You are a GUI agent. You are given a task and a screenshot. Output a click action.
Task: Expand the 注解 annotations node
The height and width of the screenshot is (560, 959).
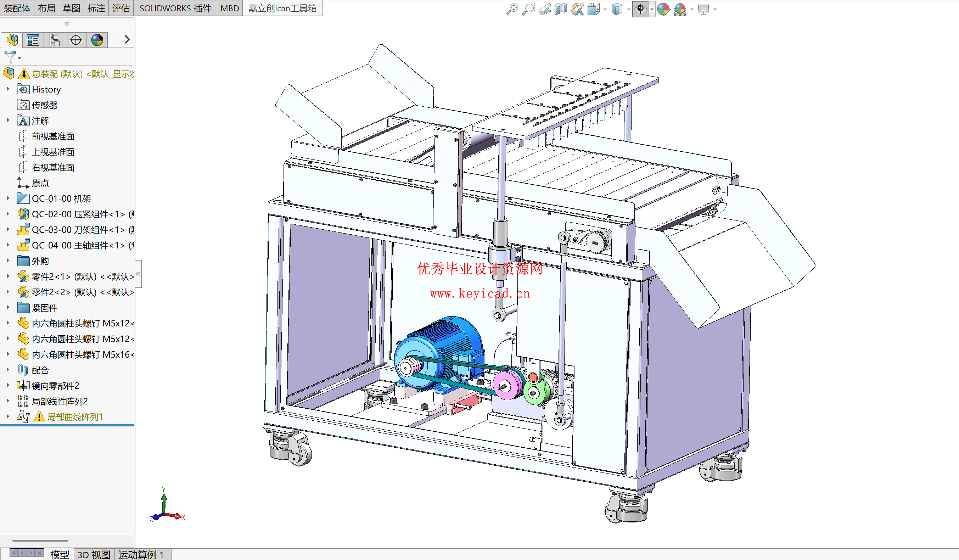7,120
